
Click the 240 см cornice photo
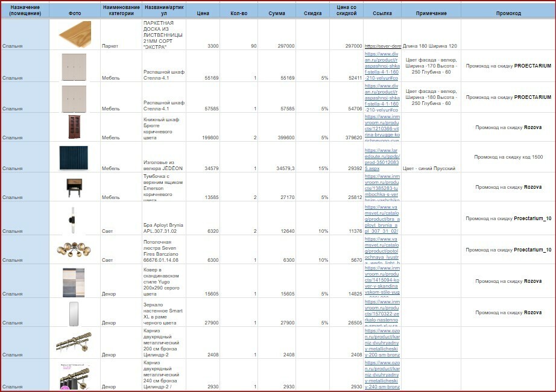coord(75,376)
